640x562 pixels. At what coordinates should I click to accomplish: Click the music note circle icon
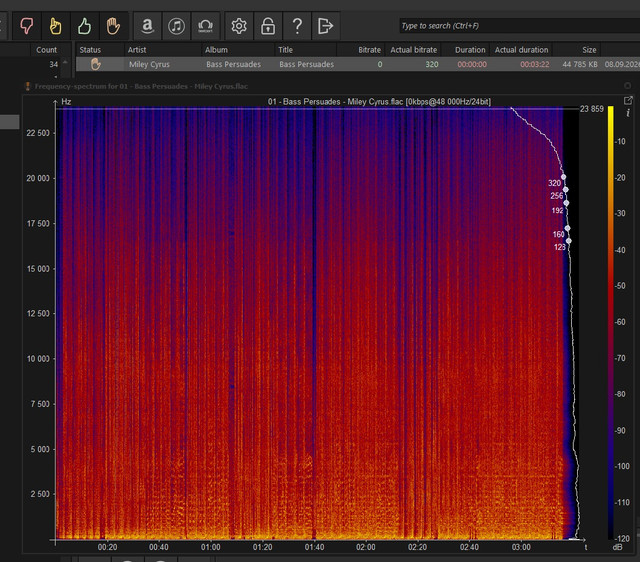pos(176,26)
